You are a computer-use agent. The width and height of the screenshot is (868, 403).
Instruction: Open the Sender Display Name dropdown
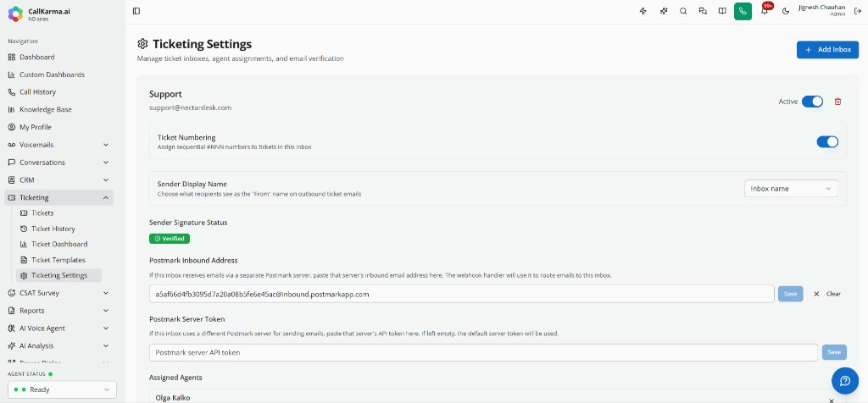[791, 189]
